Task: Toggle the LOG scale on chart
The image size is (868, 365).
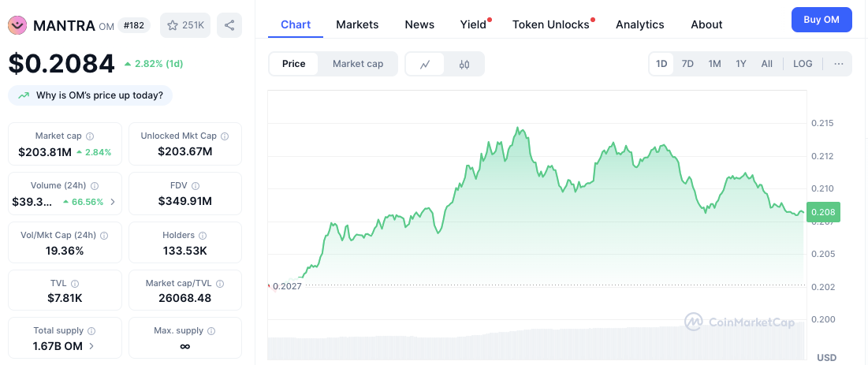Action: pos(803,64)
